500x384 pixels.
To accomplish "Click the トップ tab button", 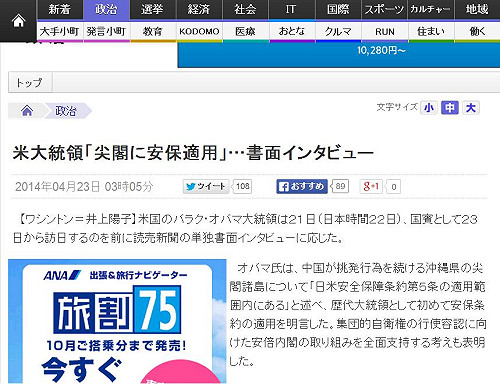I will pyautogui.click(x=30, y=82).
